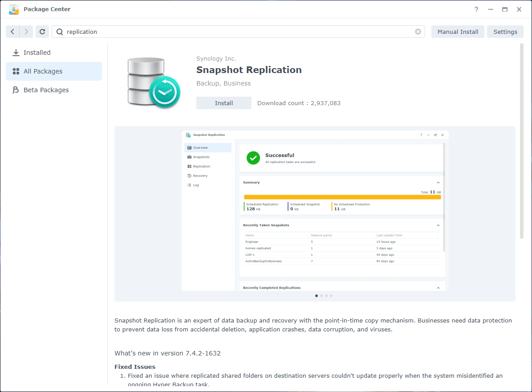The image size is (532, 392).
Task: Clear the replication search text
Action: [x=418, y=32]
